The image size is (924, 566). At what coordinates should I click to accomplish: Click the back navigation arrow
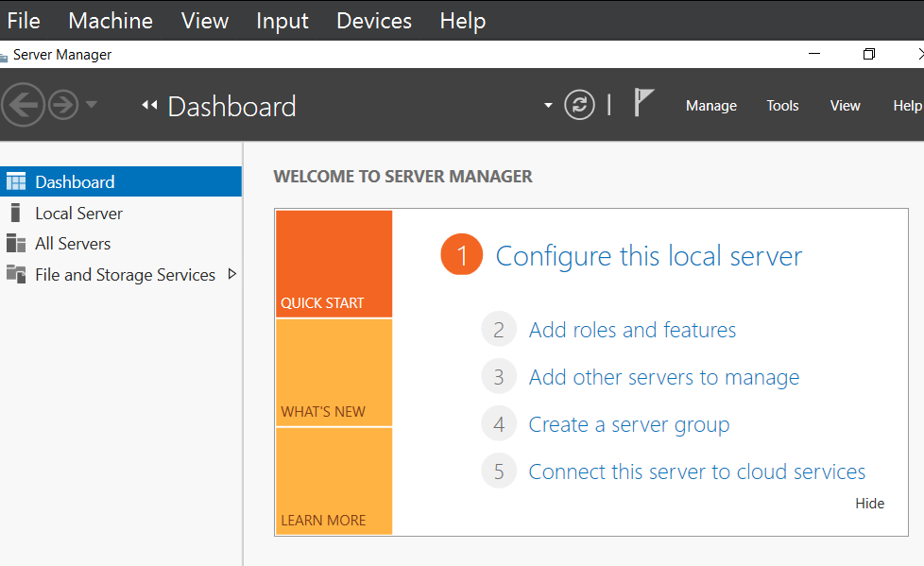tap(23, 105)
